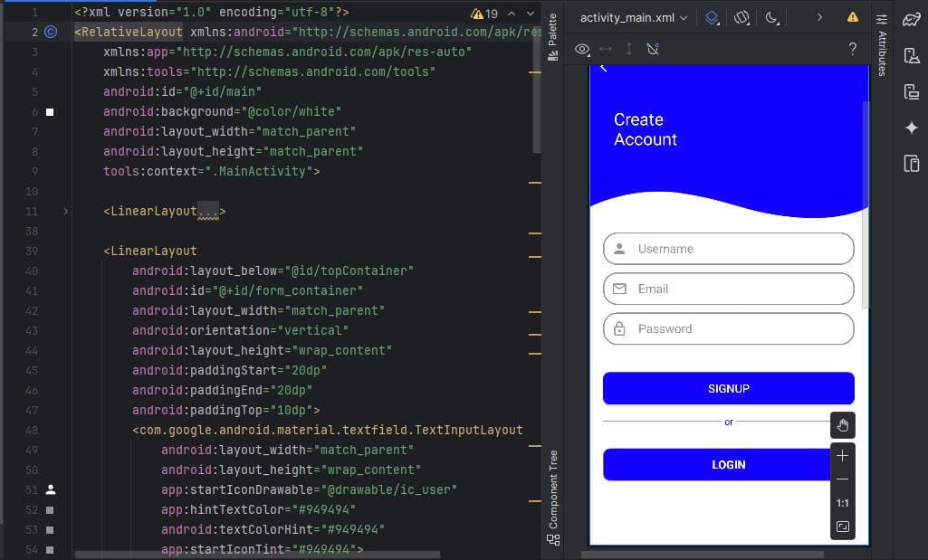Click the white color swatch on line 6
Image resolution: width=928 pixels, height=560 pixels.
tap(50, 111)
